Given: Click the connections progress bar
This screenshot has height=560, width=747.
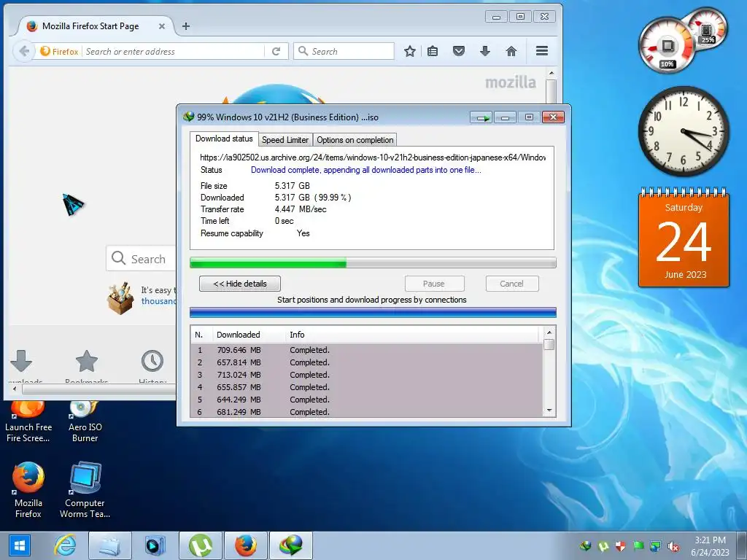Looking at the screenshot, I should tap(373, 312).
